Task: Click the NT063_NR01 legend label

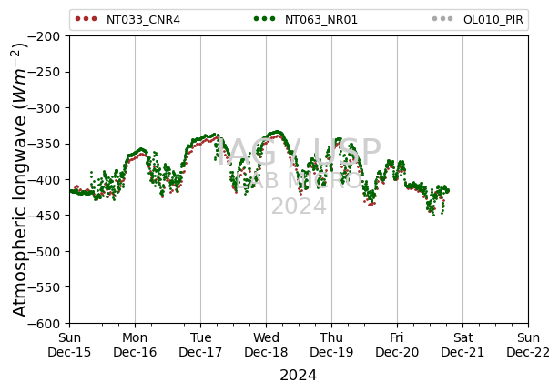Action: click(x=320, y=20)
